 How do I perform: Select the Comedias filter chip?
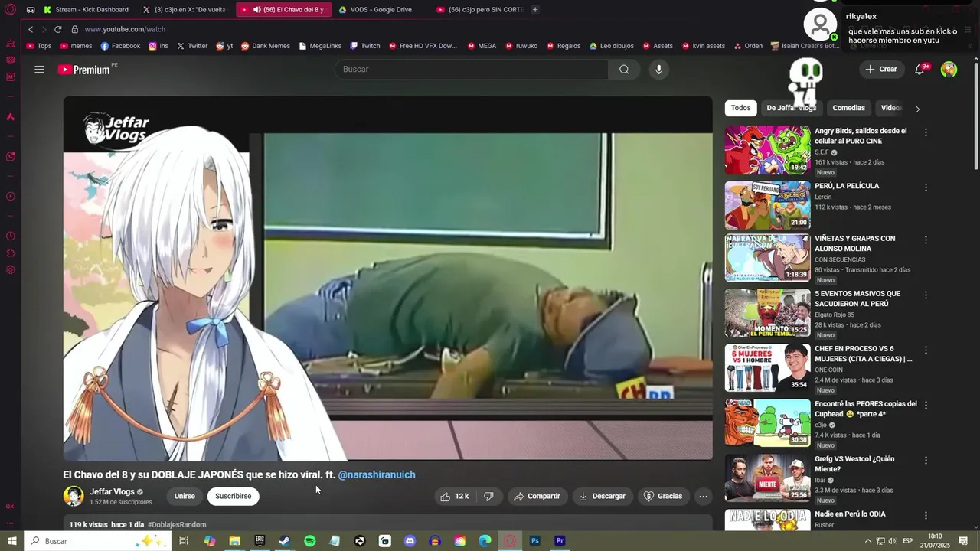click(848, 108)
